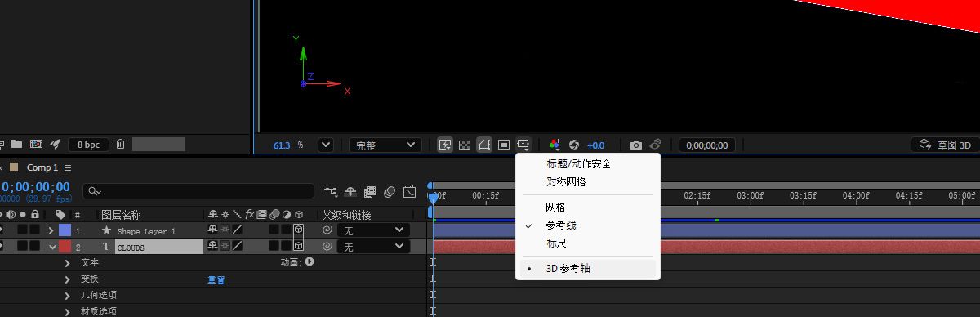The height and width of the screenshot is (317, 980).
Task: Adjust the +0.0 exposure value
Action: [x=595, y=145]
